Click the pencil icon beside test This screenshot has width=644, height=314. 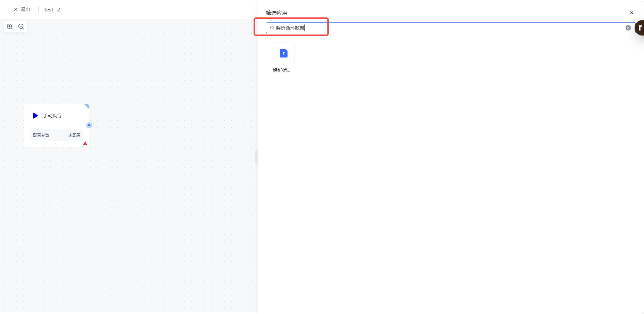(59, 10)
